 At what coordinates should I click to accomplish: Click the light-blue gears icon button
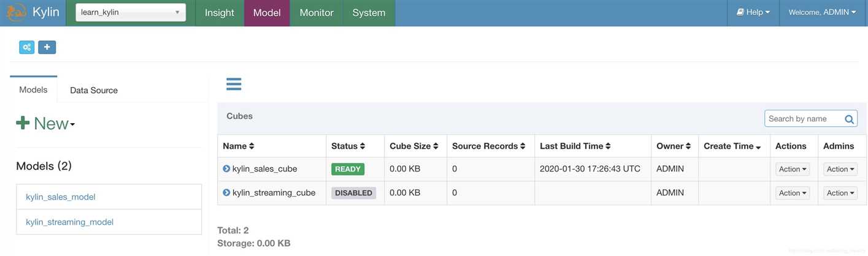pyautogui.click(x=27, y=47)
